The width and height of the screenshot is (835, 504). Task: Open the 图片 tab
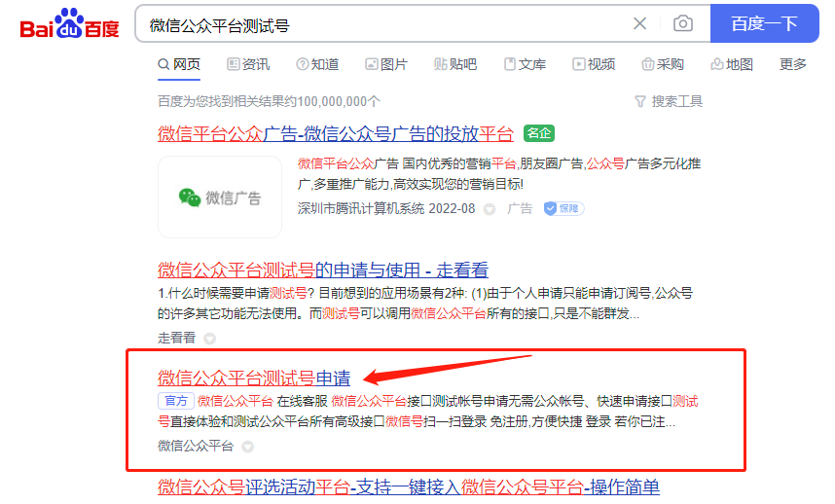click(386, 64)
